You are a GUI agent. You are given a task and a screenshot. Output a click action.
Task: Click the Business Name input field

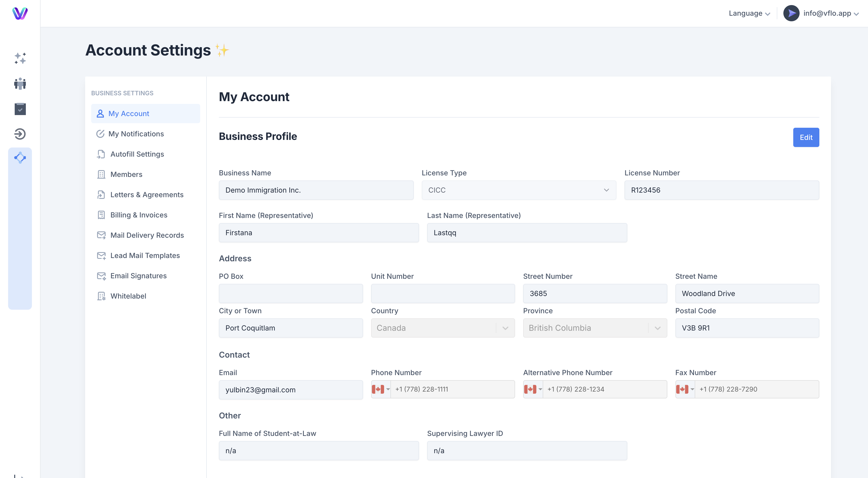[316, 190]
